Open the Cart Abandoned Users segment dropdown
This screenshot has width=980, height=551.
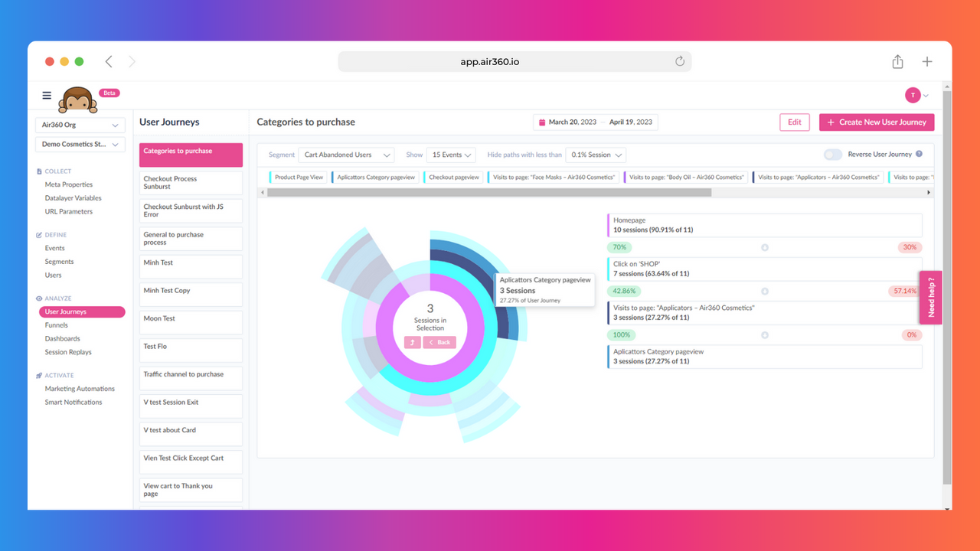pyautogui.click(x=346, y=155)
